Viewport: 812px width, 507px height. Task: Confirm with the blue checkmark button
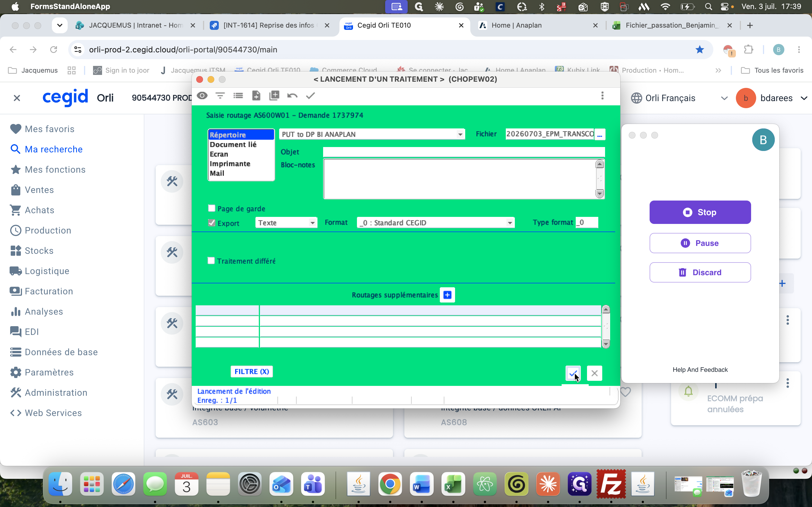click(573, 373)
